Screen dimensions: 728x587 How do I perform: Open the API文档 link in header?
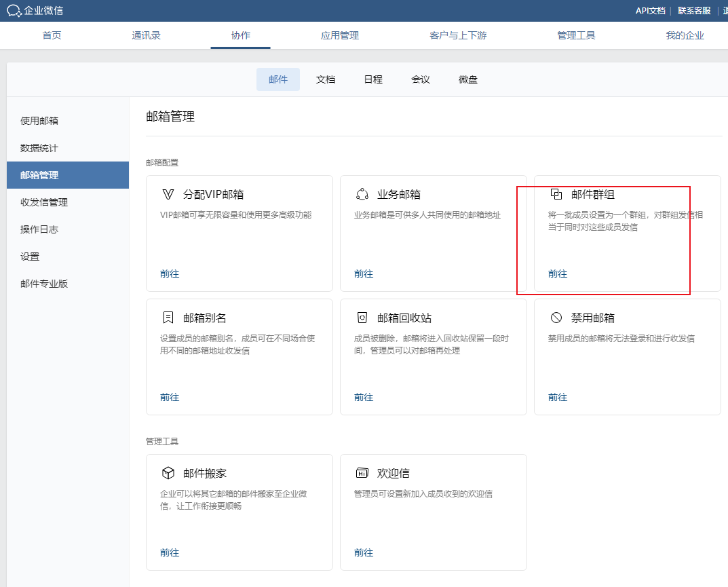coord(650,10)
